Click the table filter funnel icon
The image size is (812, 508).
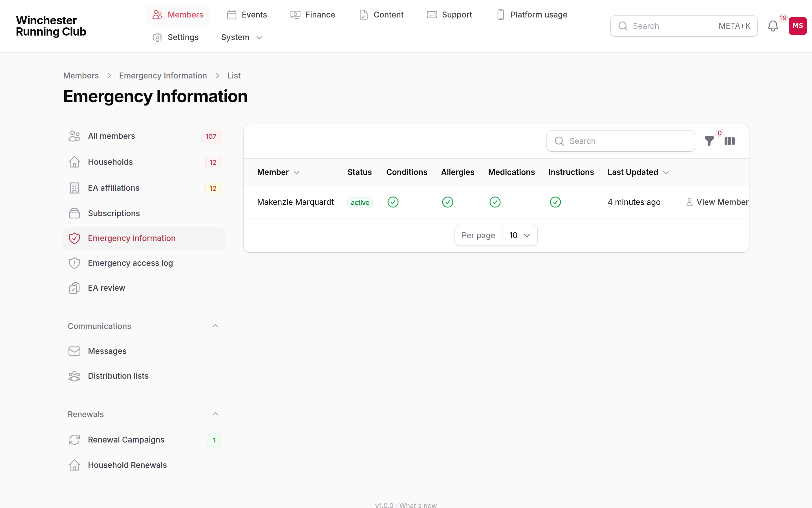click(x=709, y=141)
